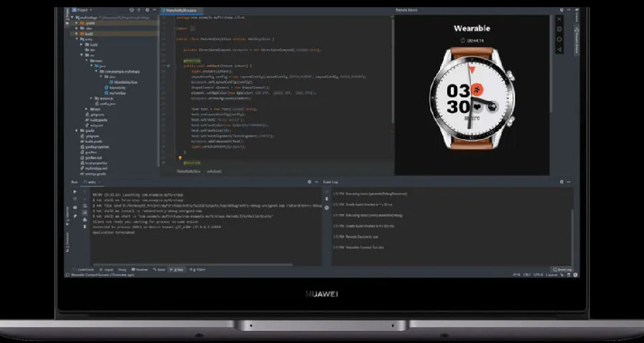This screenshot has height=343, width=644.
Task: Hide the Event Log panel
Action: tap(569, 182)
